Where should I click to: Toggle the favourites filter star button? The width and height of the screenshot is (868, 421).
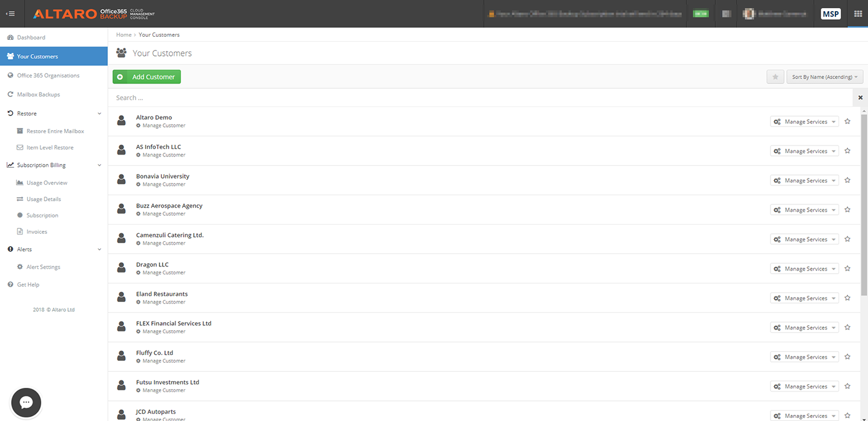coord(775,77)
